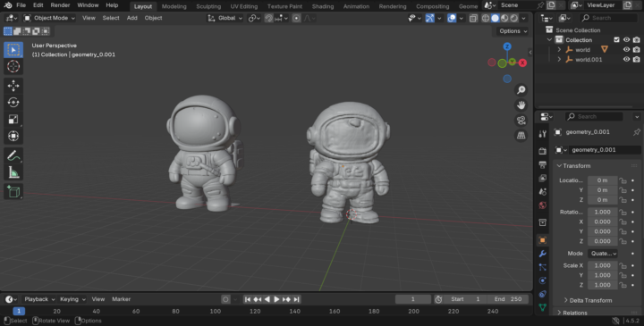Screen dimensions: 644x326
Task: Click the Location X value field
Action: 603,180
